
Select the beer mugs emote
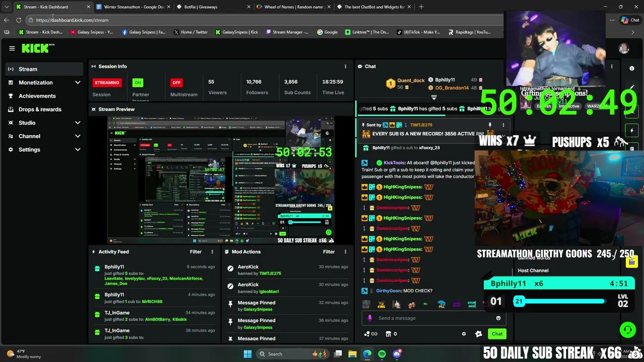point(412,305)
